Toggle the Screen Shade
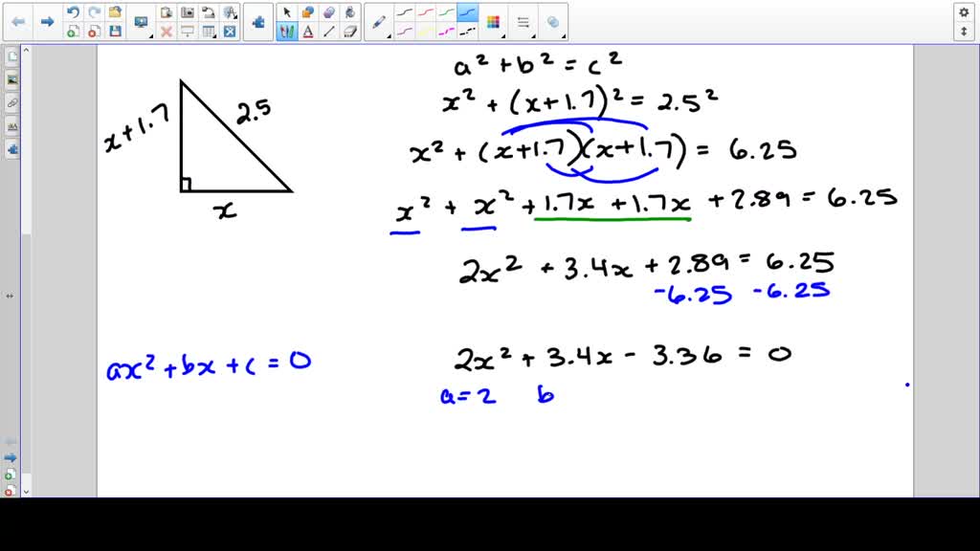Viewport: 980px width, 551px height. 188,32
